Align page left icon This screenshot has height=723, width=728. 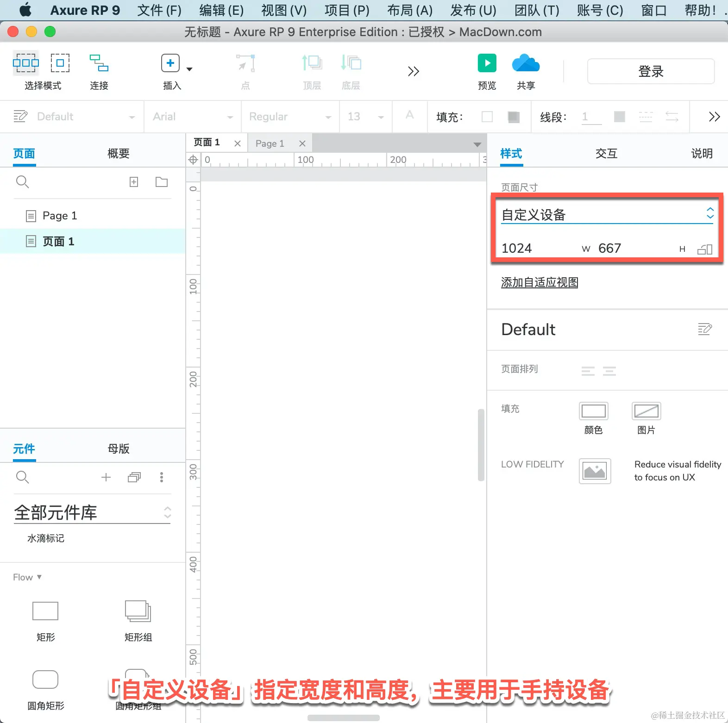click(588, 371)
